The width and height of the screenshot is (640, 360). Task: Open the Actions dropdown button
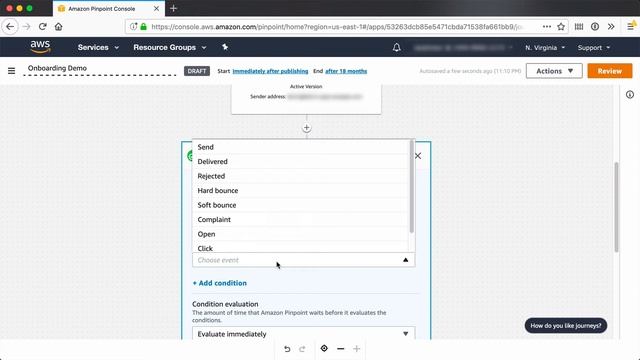(x=554, y=71)
